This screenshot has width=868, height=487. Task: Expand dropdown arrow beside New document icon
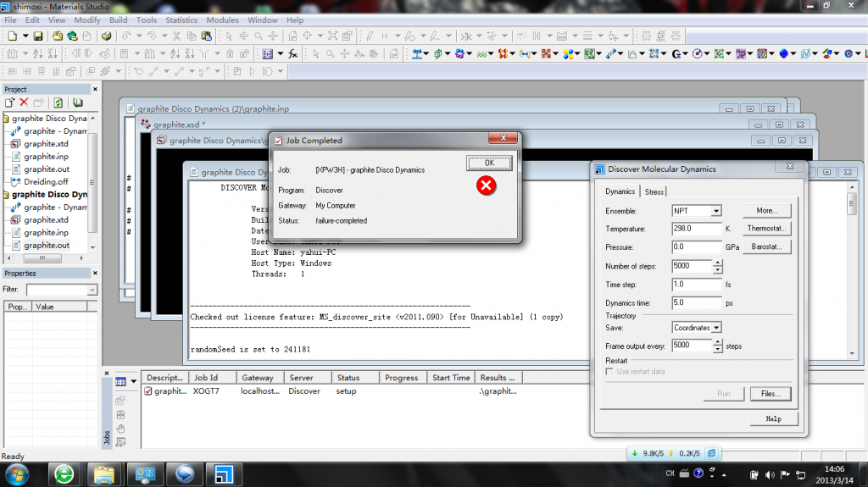coord(25,36)
